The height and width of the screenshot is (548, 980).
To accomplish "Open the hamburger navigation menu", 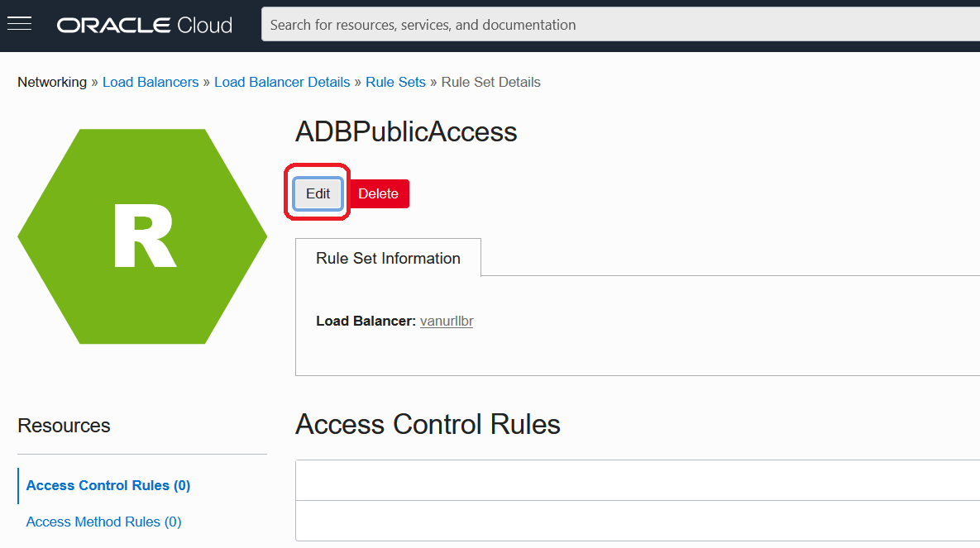I will [19, 24].
